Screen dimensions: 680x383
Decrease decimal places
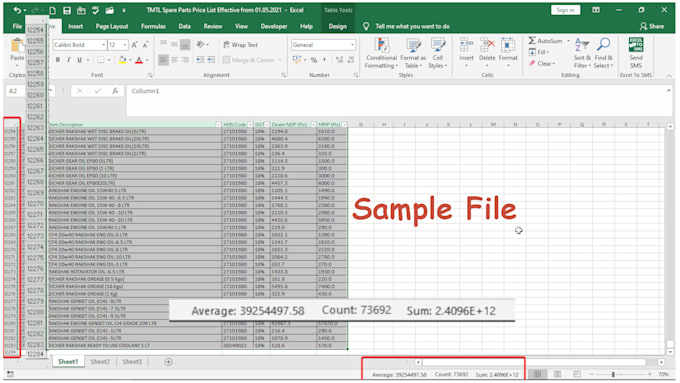(x=350, y=60)
